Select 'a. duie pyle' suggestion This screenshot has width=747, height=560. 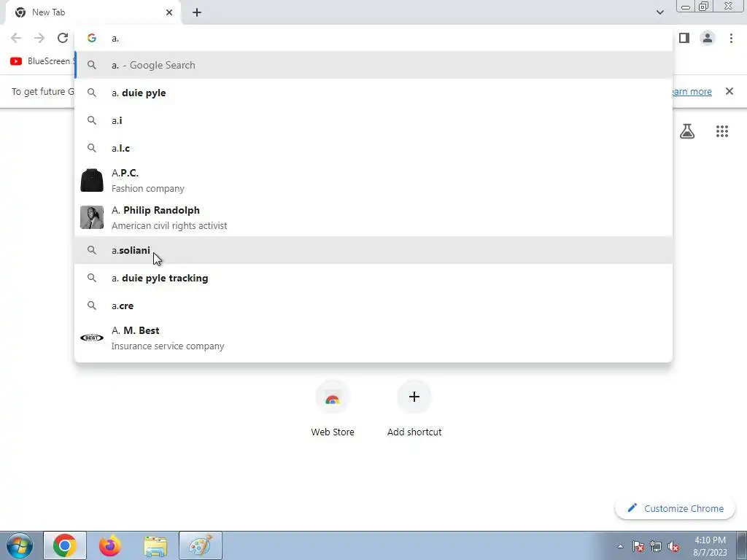[373, 93]
